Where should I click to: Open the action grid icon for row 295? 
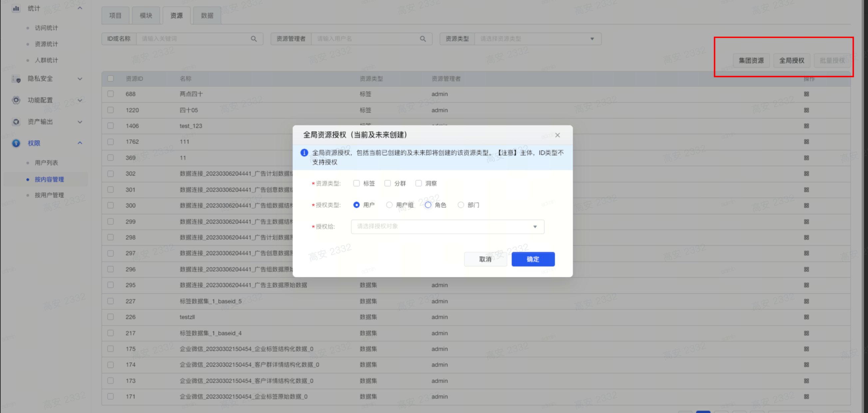point(806,285)
